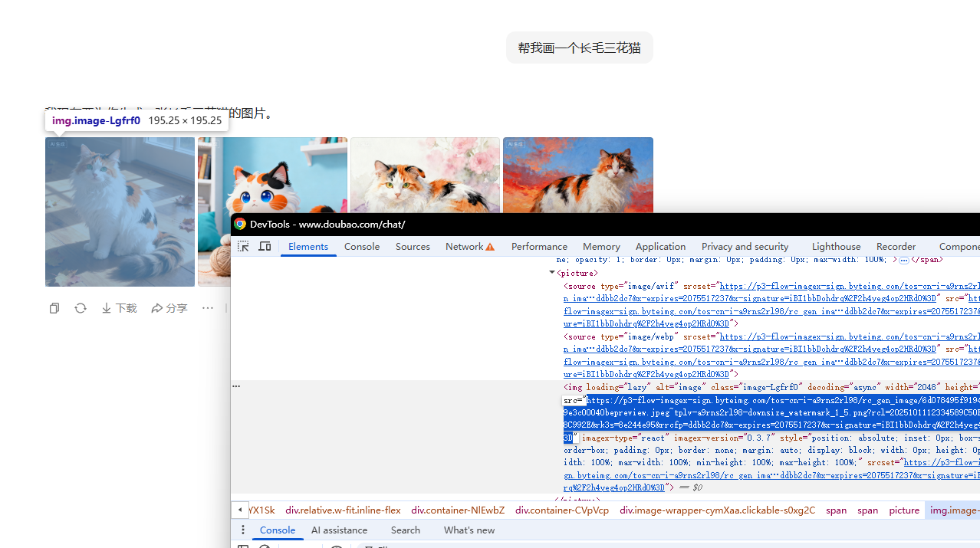The height and width of the screenshot is (548, 980).
Task: Open the realistic calico cat thumbnail
Action: 120,212
